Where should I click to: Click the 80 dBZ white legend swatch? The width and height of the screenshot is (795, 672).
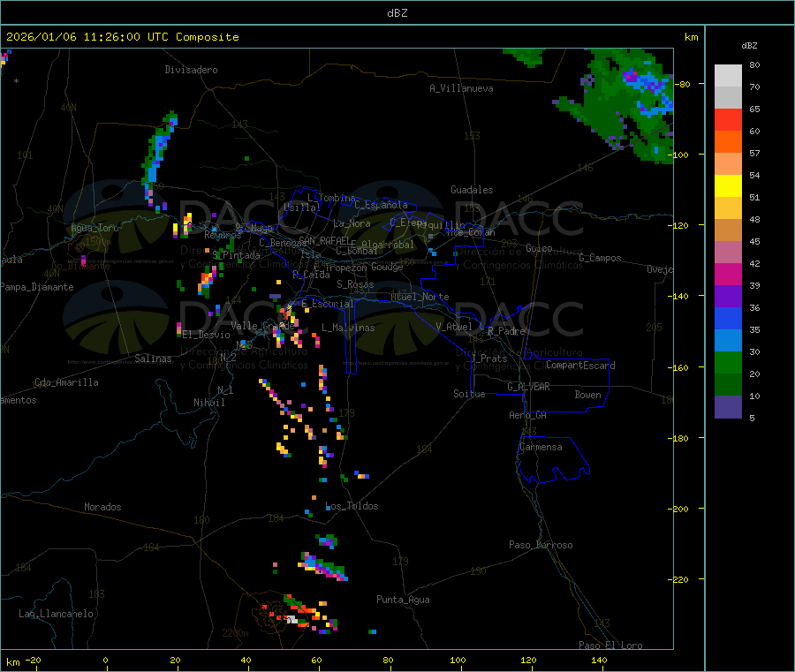728,76
